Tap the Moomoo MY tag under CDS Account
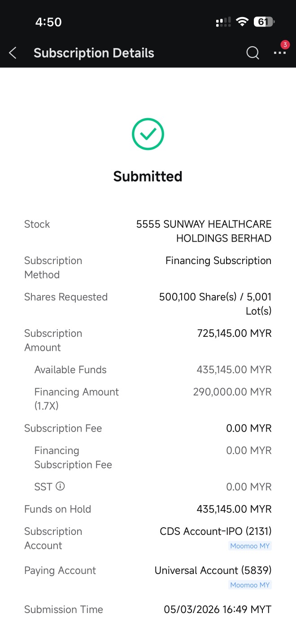Viewport: 296px width, 644px height. (x=250, y=546)
